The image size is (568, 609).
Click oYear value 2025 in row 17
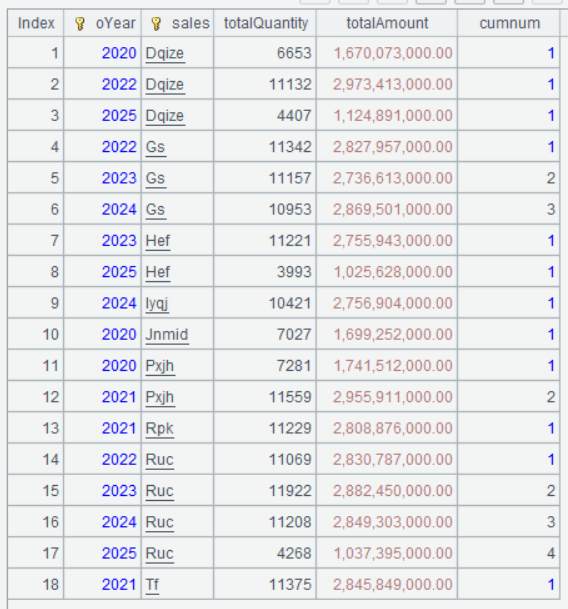(119, 553)
